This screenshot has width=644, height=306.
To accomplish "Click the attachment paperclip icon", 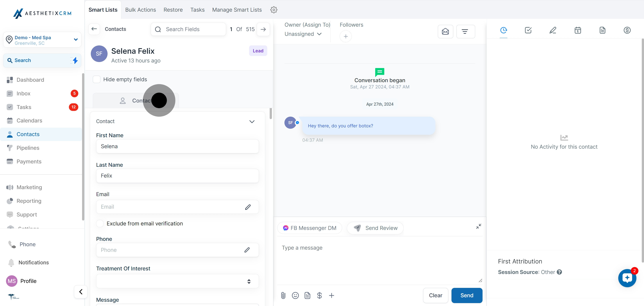I will coord(283,295).
